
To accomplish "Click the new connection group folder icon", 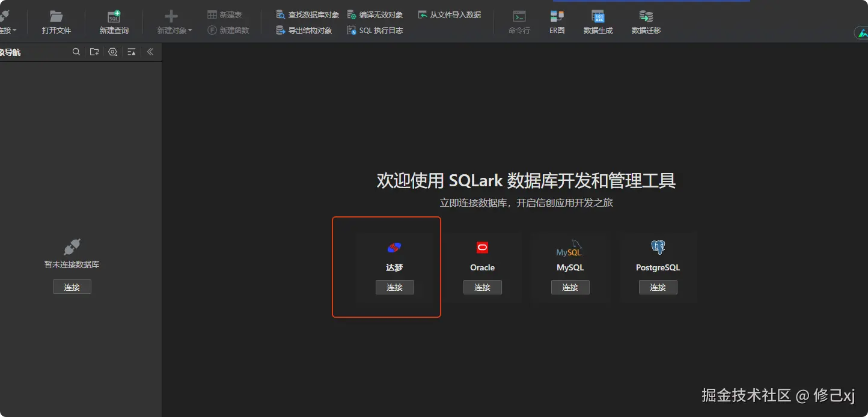I will click(94, 52).
